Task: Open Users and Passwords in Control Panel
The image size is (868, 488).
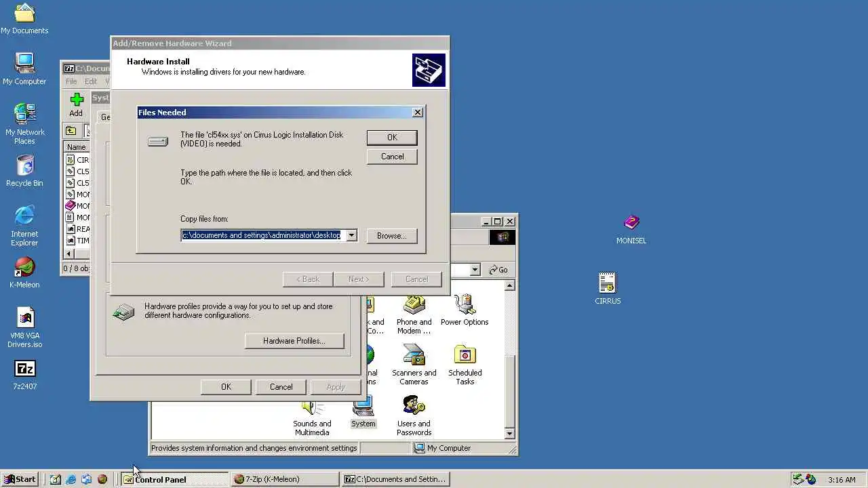Action: [414, 416]
